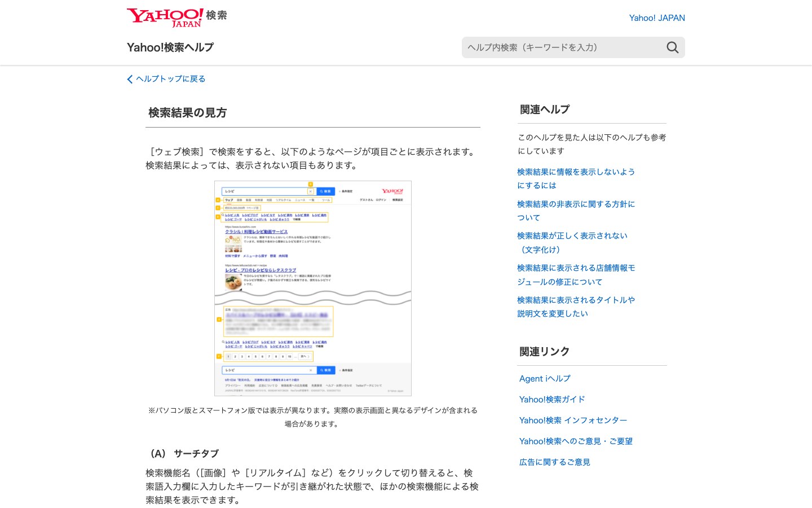Screen dimensions: 812x508
Task: Click the search results example screenshot
Action: tap(313, 288)
